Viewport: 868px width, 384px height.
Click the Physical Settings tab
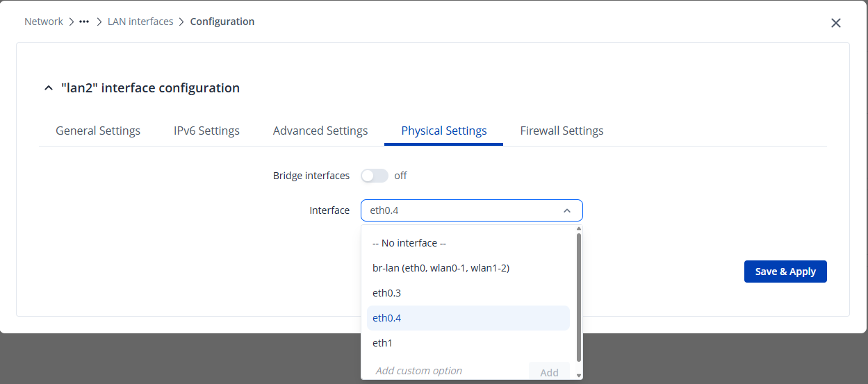tap(444, 131)
